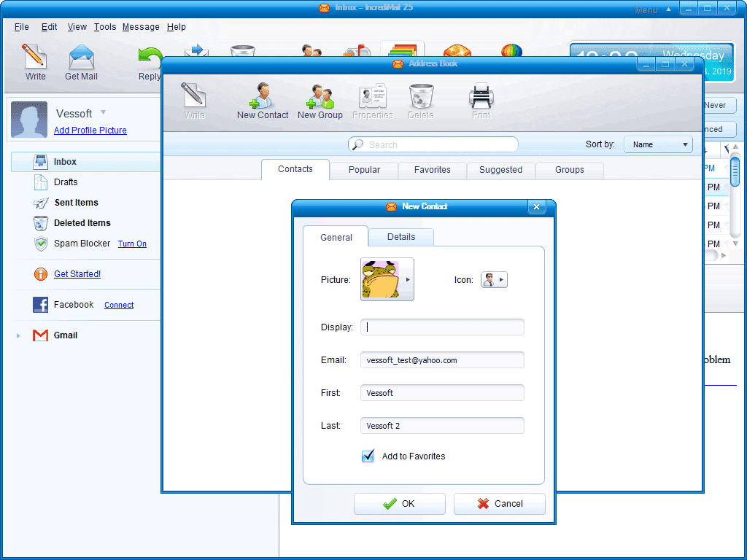Viewport: 747px width, 560px height.
Task: Click the Write icon in the IncrediMail toolbar
Action: pos(34,56)
